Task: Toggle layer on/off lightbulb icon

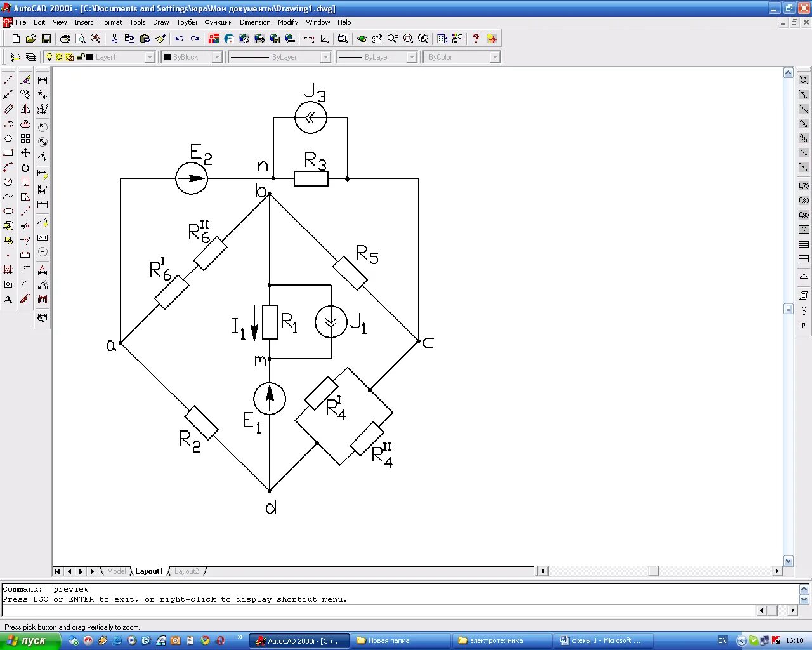Action: click(49, 57)
